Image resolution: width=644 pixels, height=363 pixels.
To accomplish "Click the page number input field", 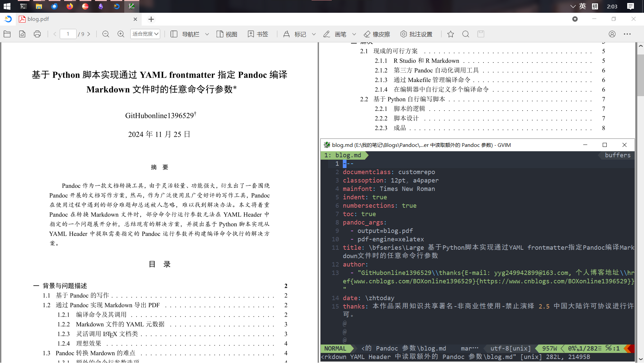I will (x=68, y=34).
